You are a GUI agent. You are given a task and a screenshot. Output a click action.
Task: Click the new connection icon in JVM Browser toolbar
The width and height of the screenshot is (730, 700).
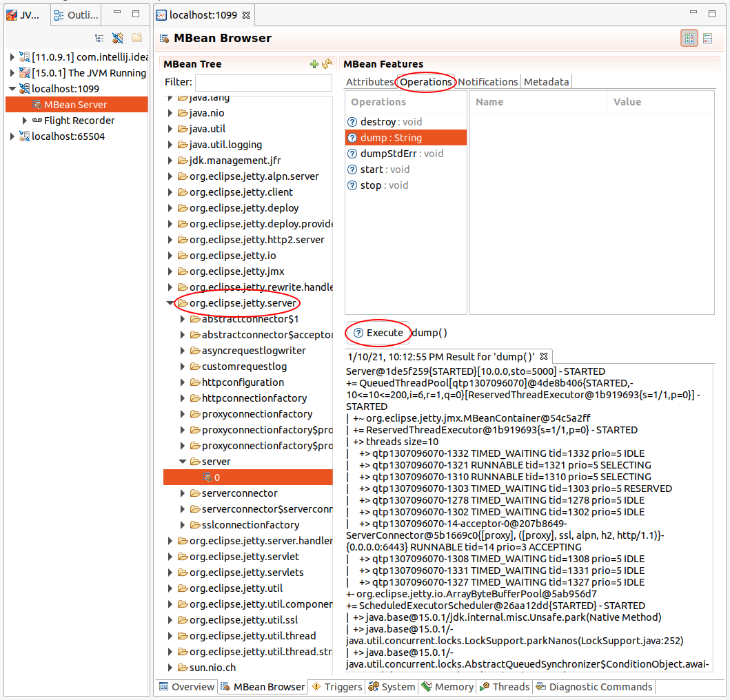point(118,38)
